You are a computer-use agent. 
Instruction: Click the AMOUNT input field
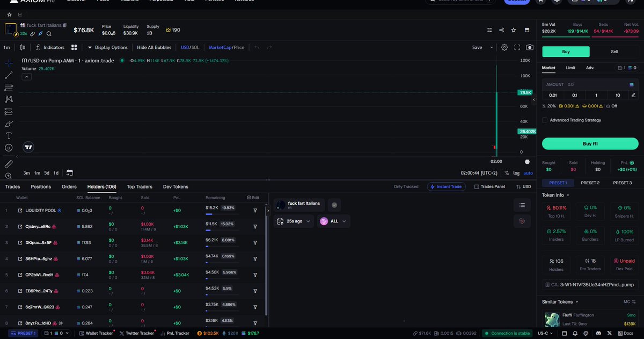click(590, 84)
